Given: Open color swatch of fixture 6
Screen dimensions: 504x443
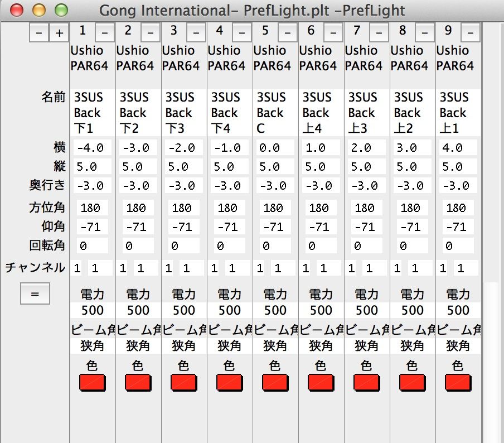Looking at the screenshot, I should point(321,383).
